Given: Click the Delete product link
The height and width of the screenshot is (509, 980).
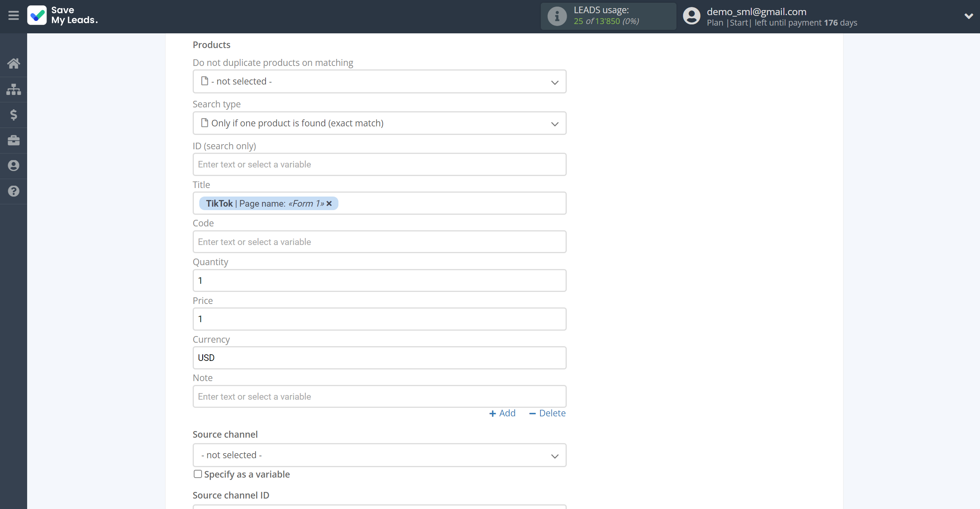Looking at the screenshot, I should click(x=546, y=412).
